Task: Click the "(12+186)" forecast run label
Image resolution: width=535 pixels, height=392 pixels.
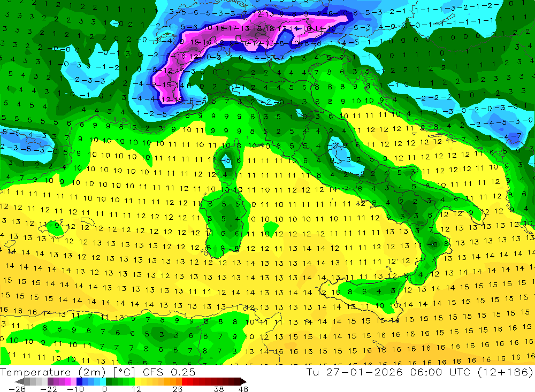Action: coord(505,372)
